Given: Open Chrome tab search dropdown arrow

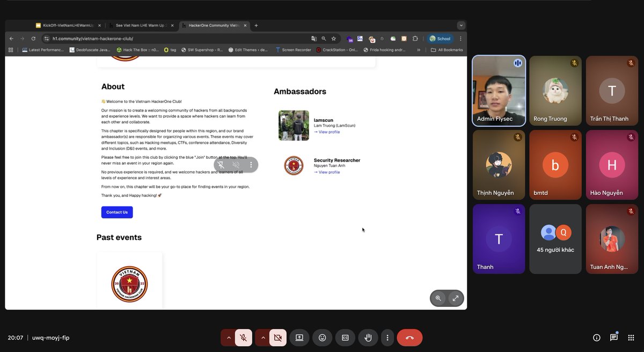Looking at the screenshot, I should [460, 25].
